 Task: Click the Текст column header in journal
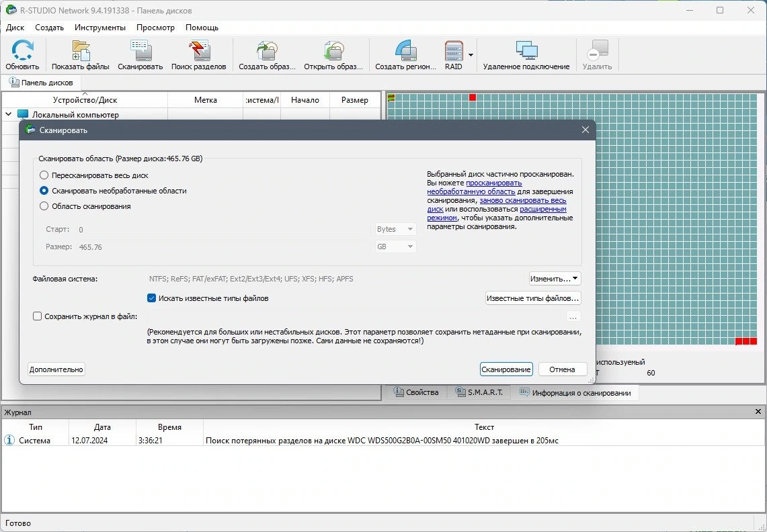click(x=484, y=427)
